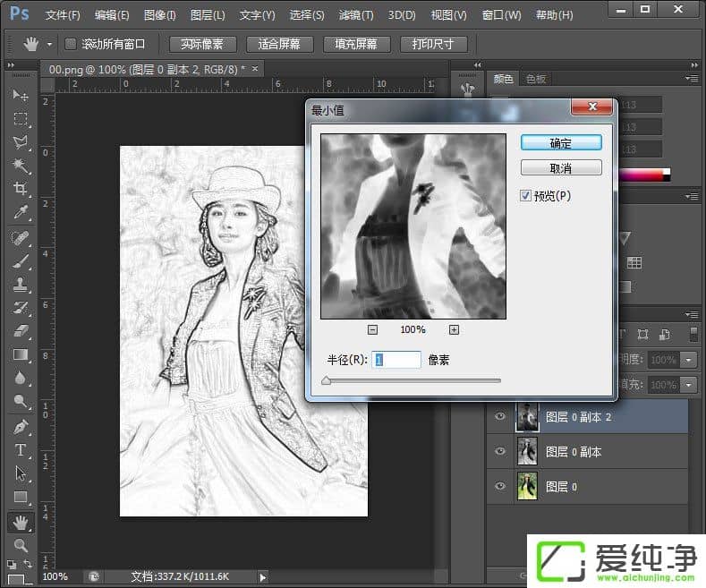Toggle visibility of layer 图层 0
The image size is (706, 588).
(x=499, y=486)
